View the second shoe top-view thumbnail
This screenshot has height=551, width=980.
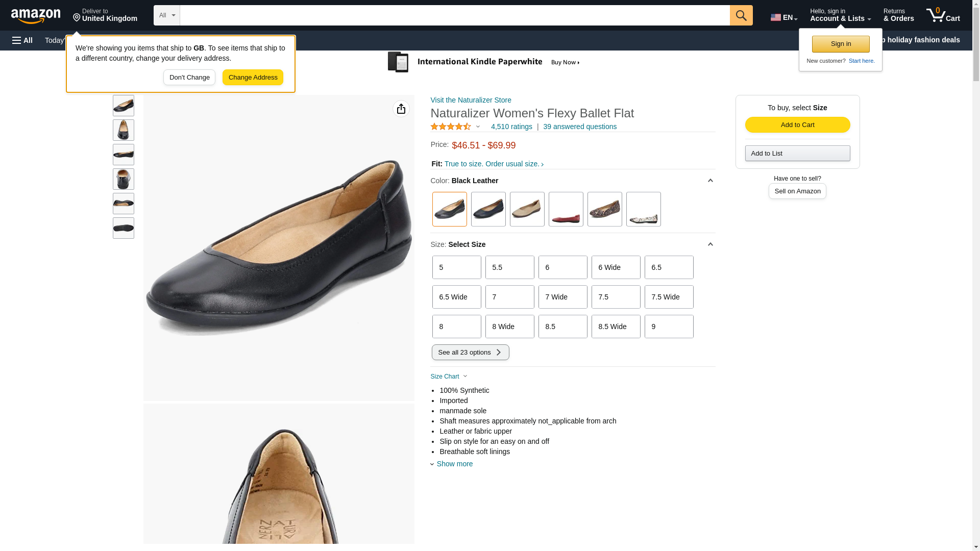click(x=124, y=130)
